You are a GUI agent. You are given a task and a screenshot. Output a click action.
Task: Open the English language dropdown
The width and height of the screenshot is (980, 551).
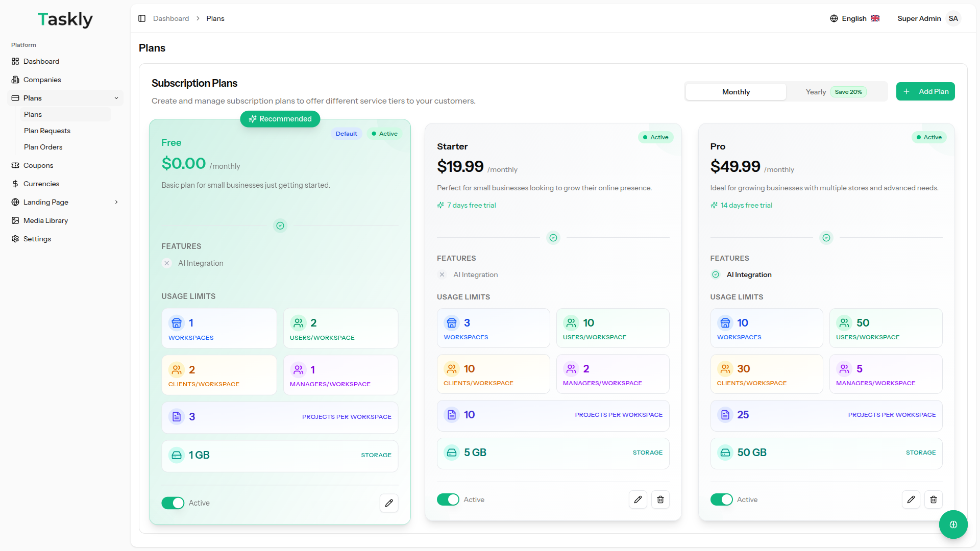[854, 18]
